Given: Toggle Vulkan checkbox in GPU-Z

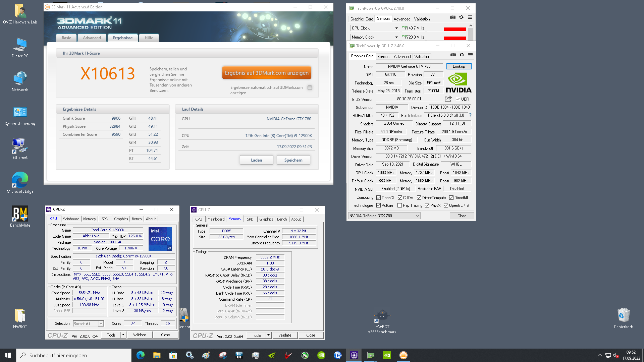Looking at the screenshot, I should pos(379,205).
